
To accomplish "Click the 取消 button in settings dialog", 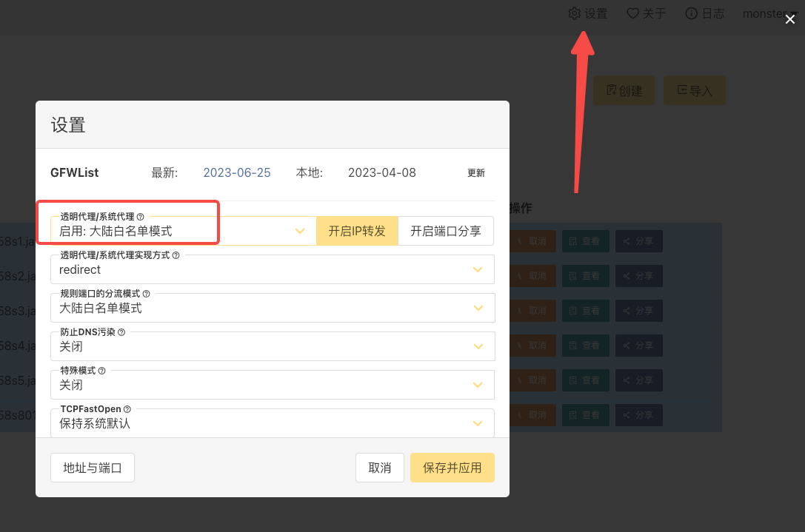I will pyautogui.click(x=380, y=468).
